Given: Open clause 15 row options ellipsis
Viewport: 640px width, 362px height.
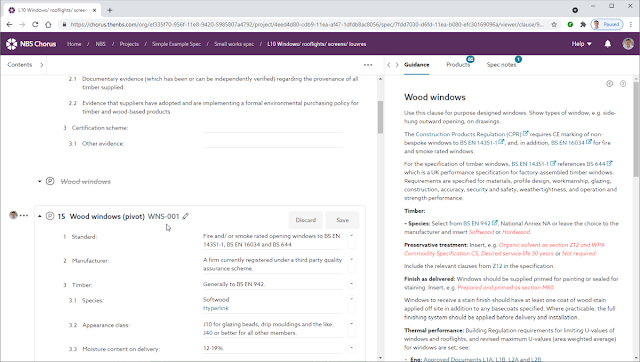Looking at the screenshot, I should pos(24,215).
